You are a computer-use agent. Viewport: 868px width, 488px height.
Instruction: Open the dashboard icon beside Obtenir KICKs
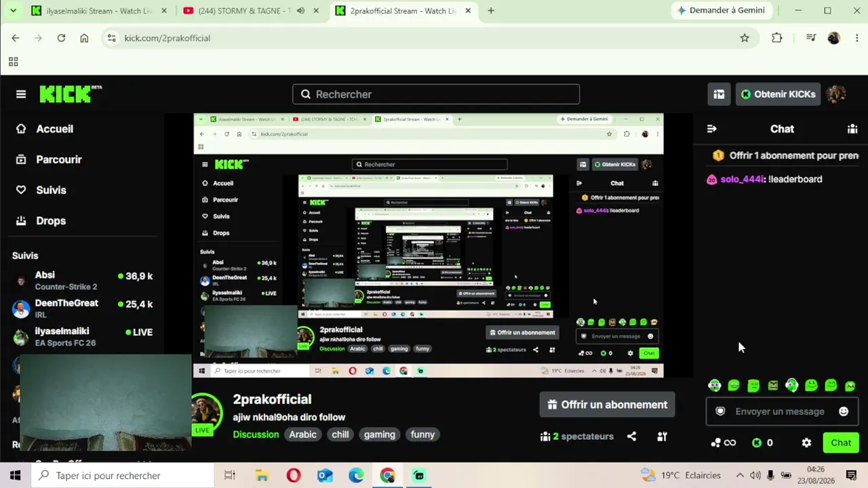tap(719, 94)
